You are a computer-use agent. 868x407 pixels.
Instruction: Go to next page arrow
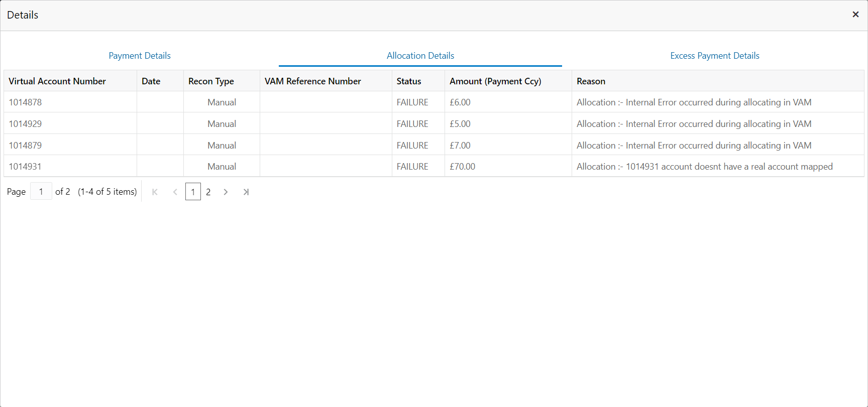[226, 192]
